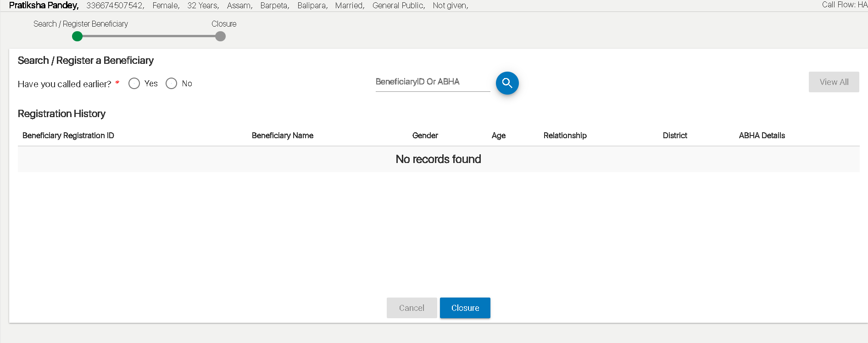The width and height of the screenshot is (868, 343).
Task: Select the Age column header
Action: [x=498, y=135]
